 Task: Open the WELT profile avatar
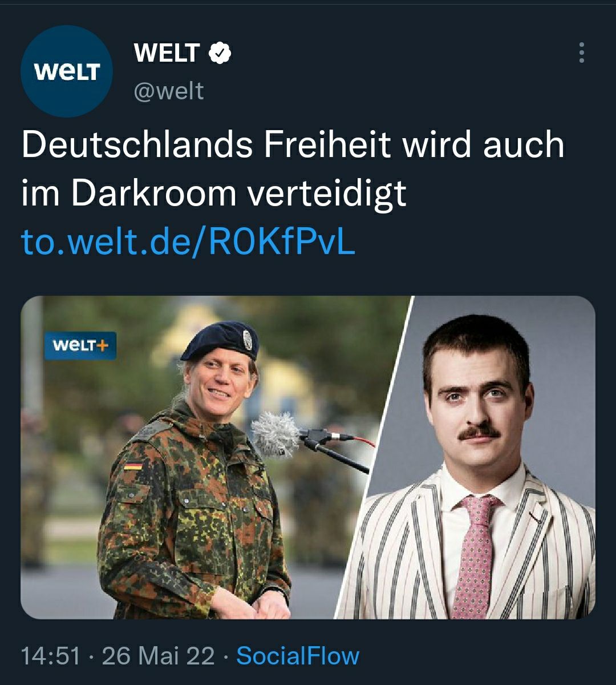(67, 71)
